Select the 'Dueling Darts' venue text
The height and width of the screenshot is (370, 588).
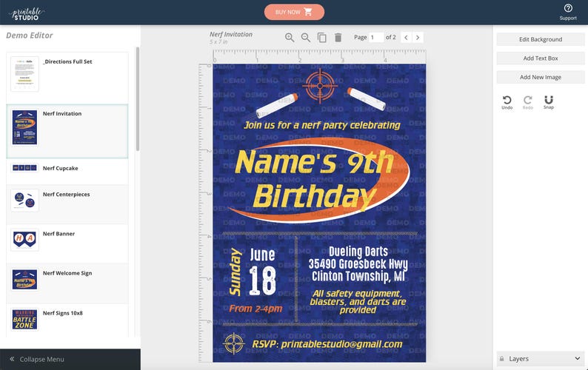[x=358, y=252]
